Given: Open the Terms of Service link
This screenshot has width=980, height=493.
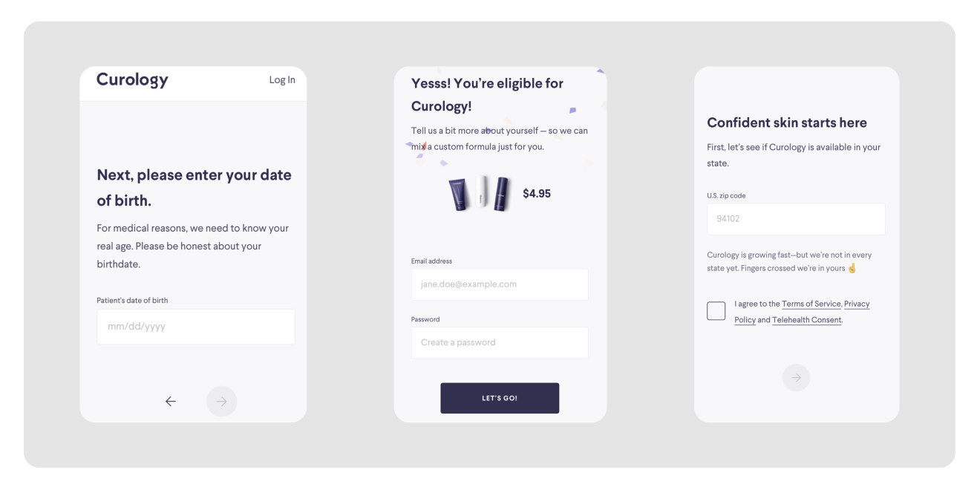Looking at the screenshot, I should click(811, 304).
